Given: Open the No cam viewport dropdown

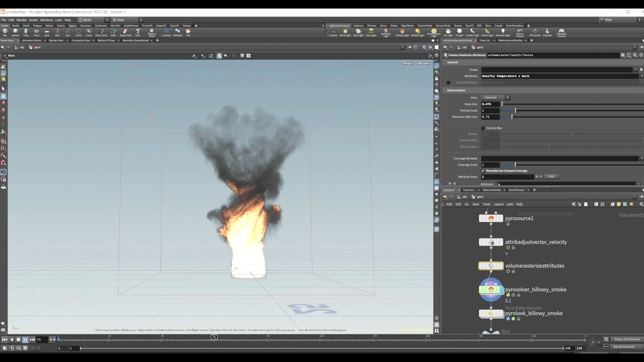Looking at the screenshot, I should click(424, 63).
